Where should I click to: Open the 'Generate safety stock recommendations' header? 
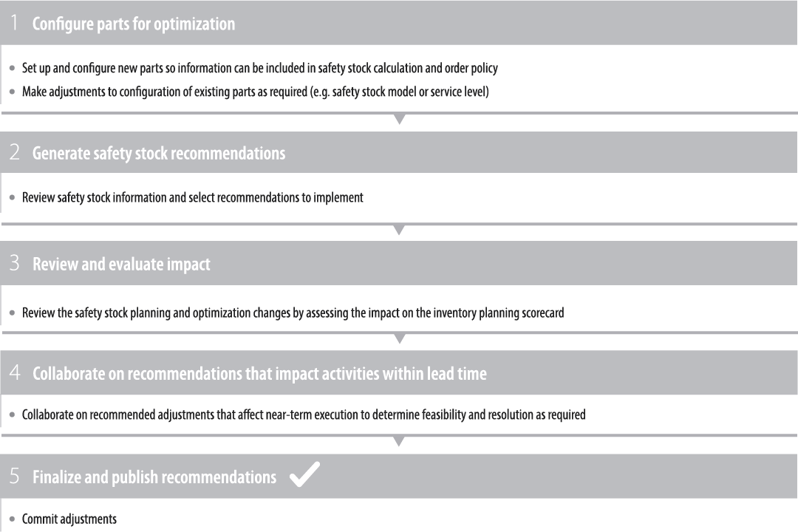(159, 153)
